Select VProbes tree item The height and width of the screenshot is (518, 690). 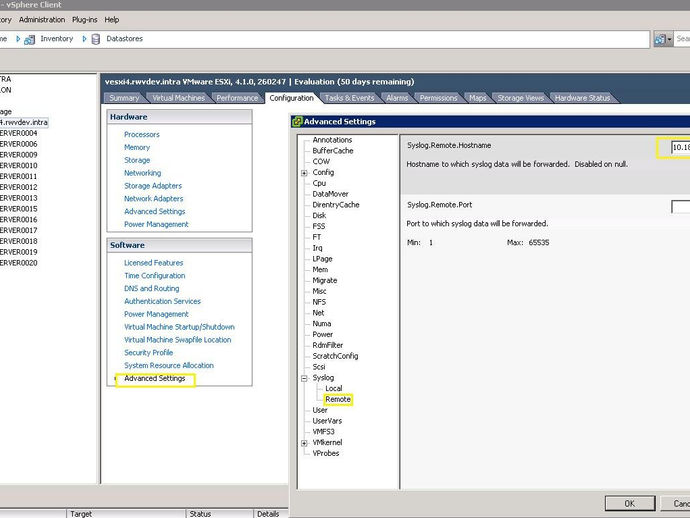point(326,453)
